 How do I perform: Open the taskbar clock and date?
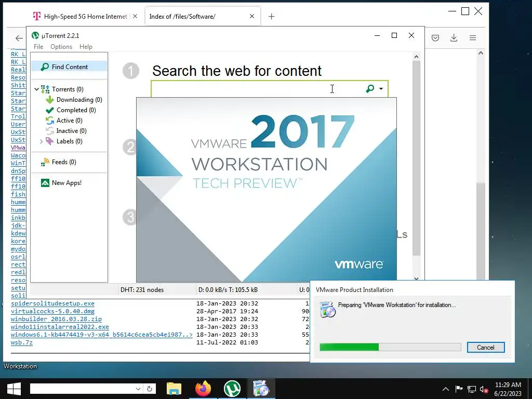[x=508, y=389]
